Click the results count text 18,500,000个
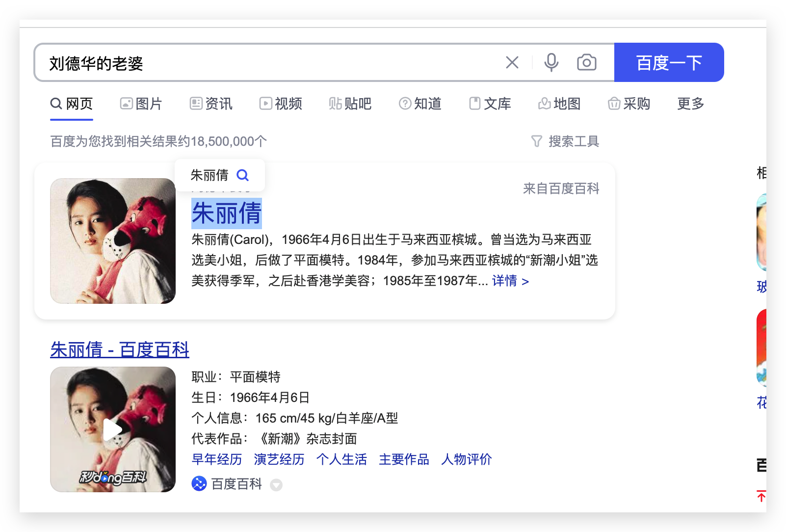The height and width of the screenshot is (532, 786). (x=229, y=141)
